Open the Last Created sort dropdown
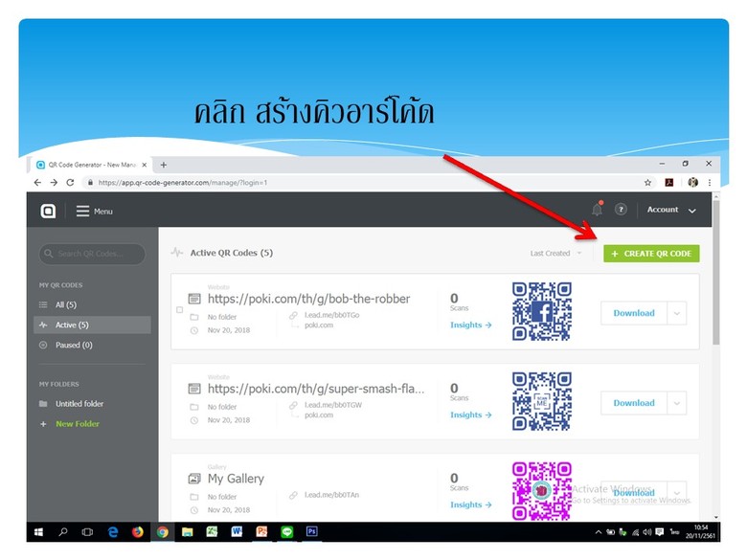Screen dimensions: 747x560 pyautogui.click(x=555, y=254)
